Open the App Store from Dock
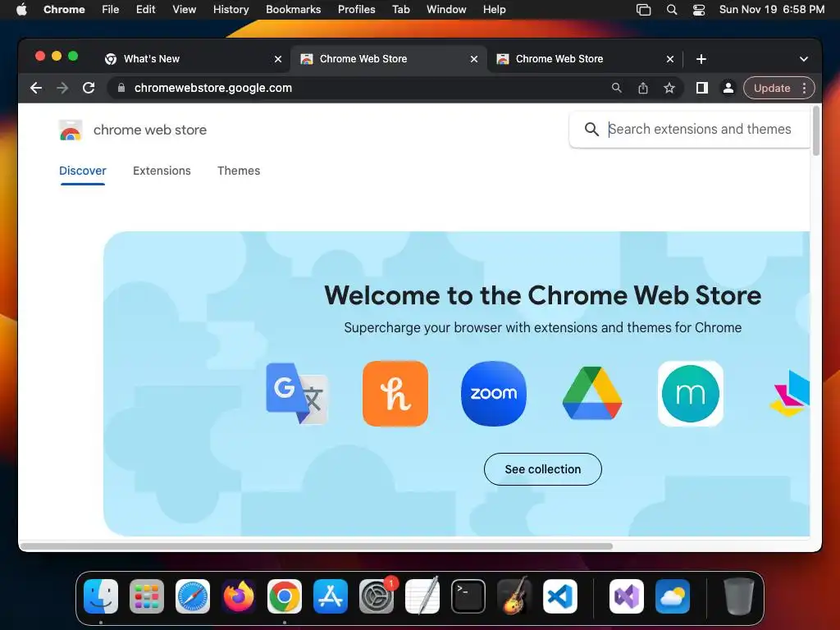The width and height of the screenshot is (840, 630). 331,596
